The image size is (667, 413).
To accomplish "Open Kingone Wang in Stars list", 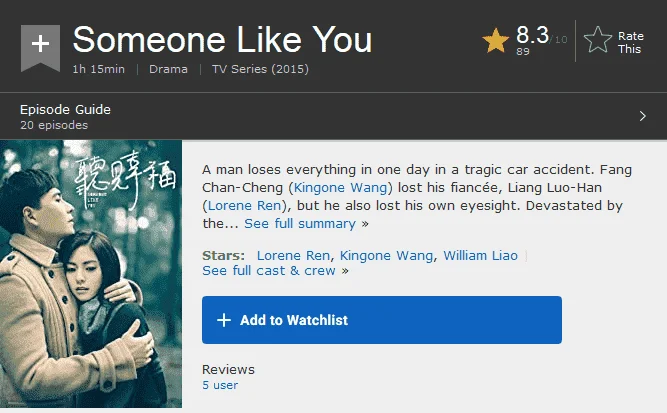I will pos(386,256).
